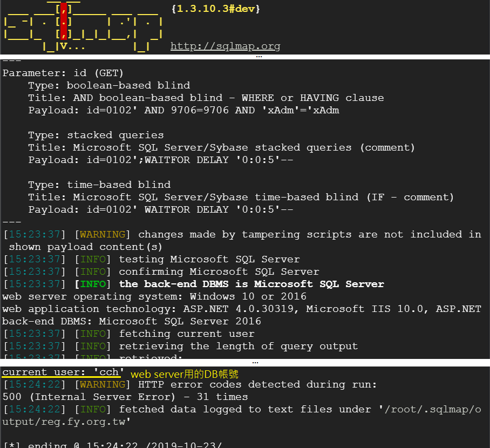Click time-based blind (IF - comment) title
This screenshot has width=490, height=448.
(241, 197)
